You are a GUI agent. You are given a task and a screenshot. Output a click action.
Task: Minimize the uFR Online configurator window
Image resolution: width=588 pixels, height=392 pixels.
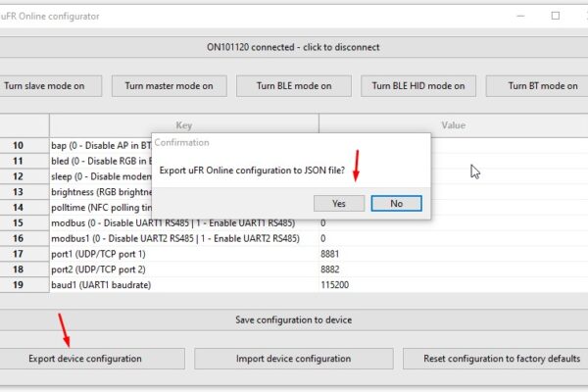(x=520, y=16)
